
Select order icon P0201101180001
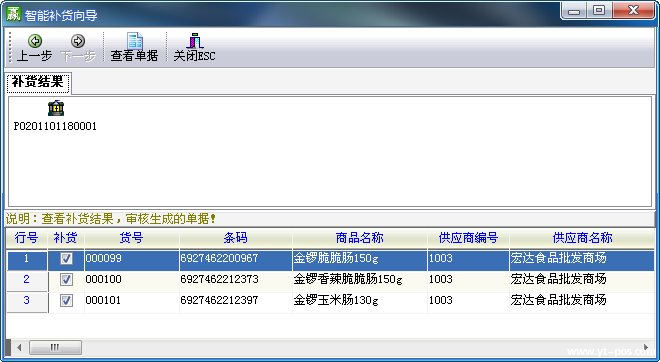pos(56,109)
